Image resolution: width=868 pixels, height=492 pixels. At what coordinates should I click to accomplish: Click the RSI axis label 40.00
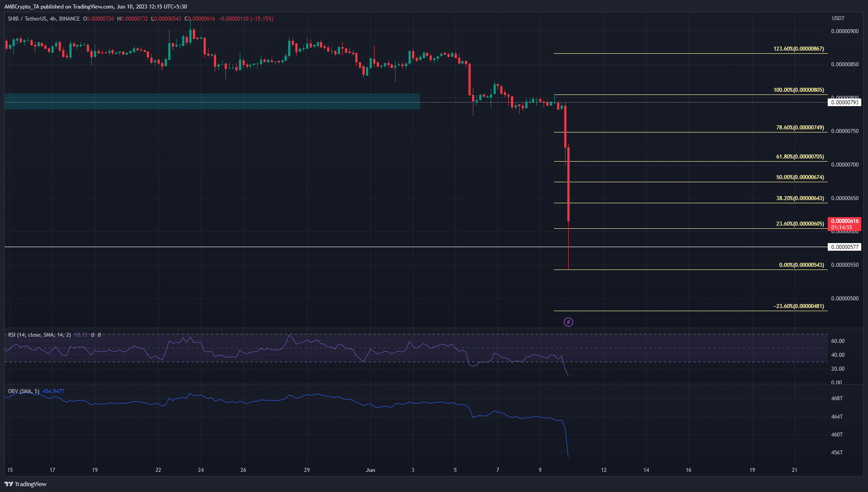pos(838,355)
